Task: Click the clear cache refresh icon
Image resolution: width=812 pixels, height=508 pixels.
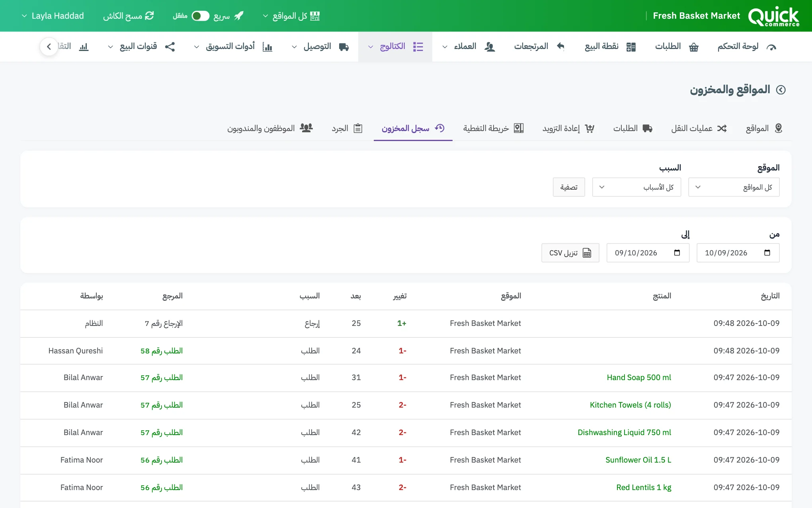Action: coord(149,16)
